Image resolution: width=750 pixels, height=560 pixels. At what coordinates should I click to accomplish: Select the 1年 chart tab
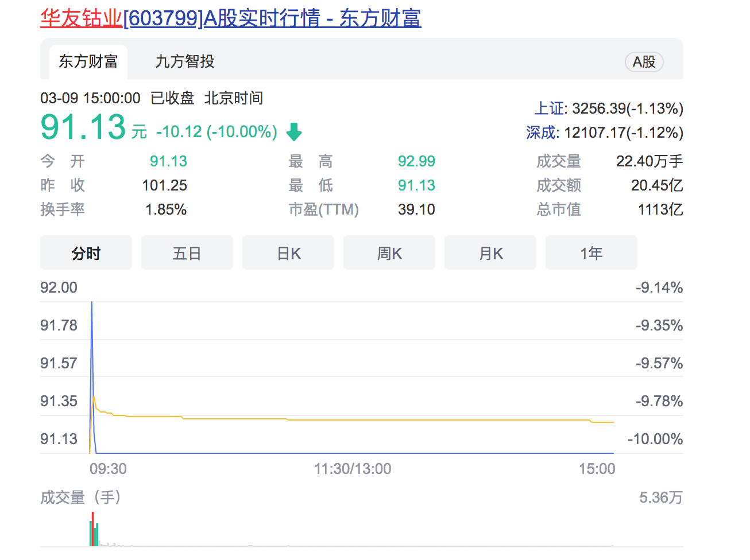click(592, 252)
